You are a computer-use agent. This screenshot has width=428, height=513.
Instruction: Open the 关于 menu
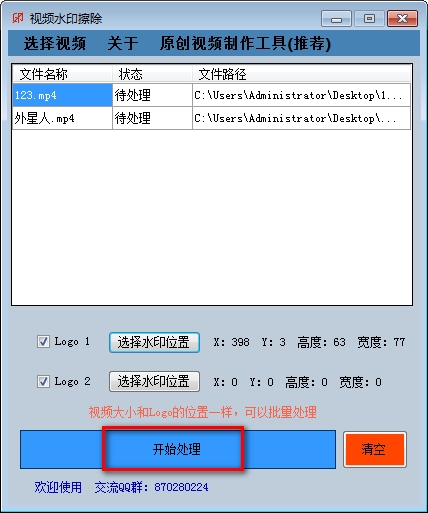pyautogui.click(x=123, y=43)
